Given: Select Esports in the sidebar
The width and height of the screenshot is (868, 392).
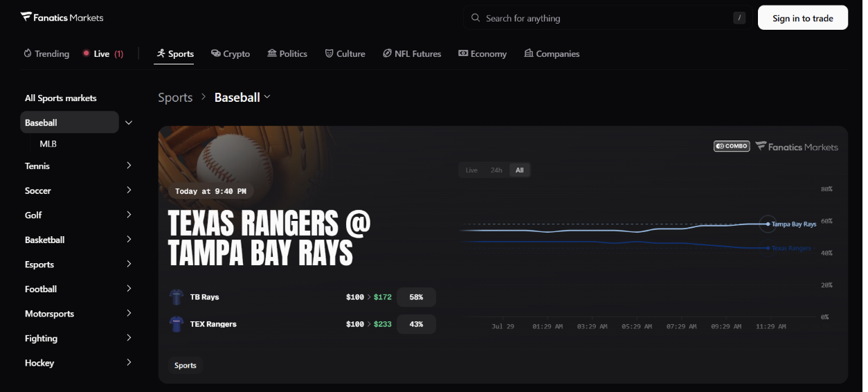Looking at the screenshot, I should click(39, 265).
